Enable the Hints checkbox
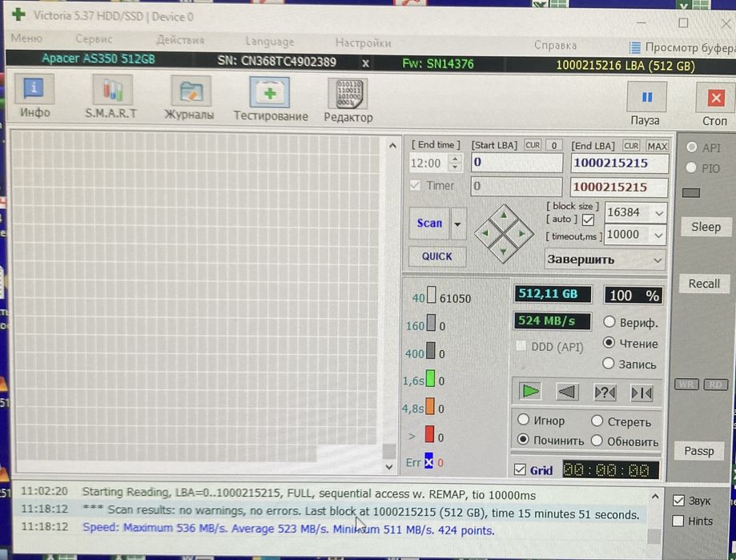This screenshot has width=736, height=560. pyautogui.click(x=678, y=521)
